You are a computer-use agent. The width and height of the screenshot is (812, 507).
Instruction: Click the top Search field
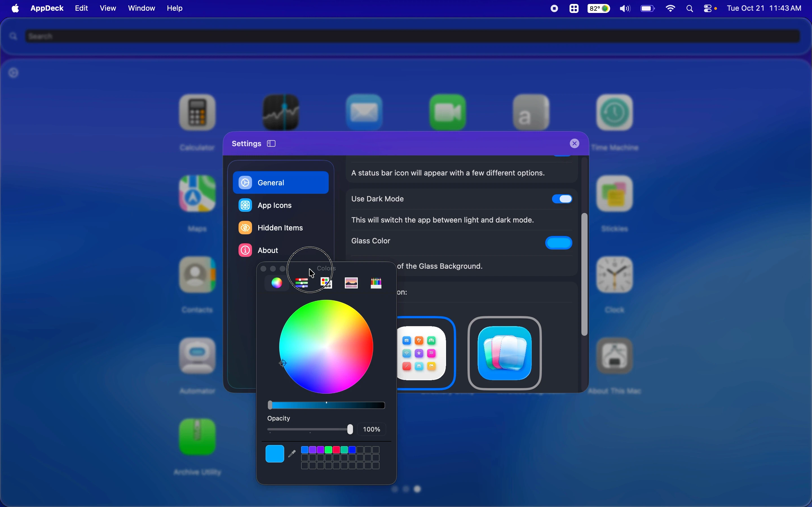click(x=413, y=36)
